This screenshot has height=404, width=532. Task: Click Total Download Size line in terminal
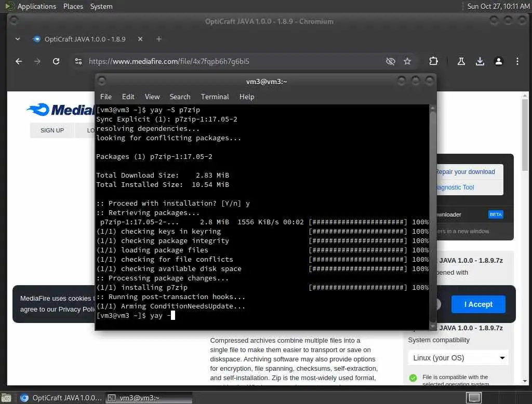163,176
